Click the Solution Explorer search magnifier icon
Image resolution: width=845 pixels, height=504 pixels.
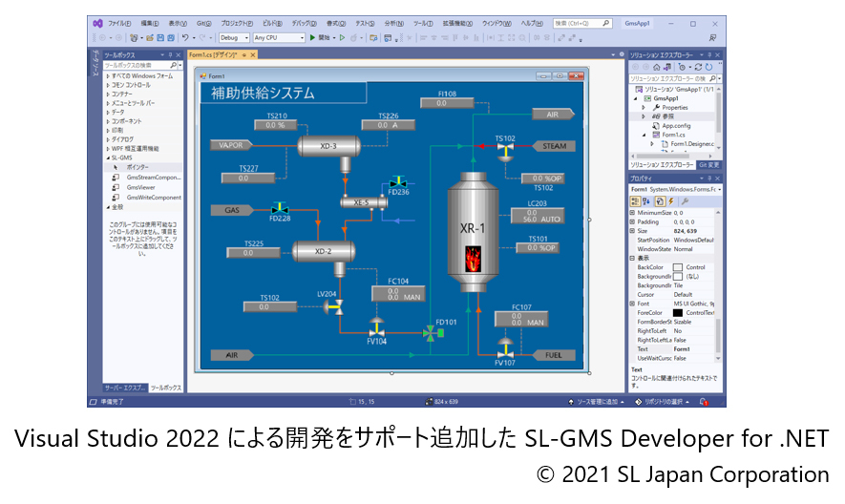click(712, 78)
